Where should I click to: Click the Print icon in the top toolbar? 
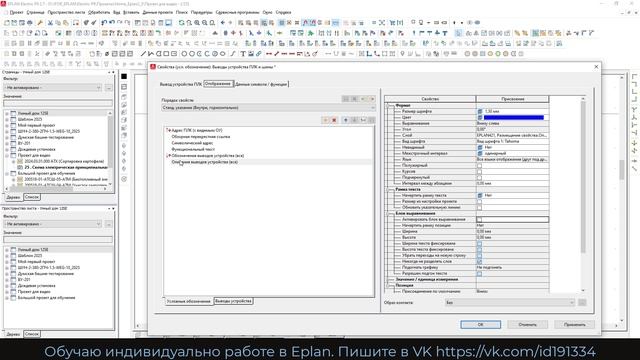[x=30, y=23]
